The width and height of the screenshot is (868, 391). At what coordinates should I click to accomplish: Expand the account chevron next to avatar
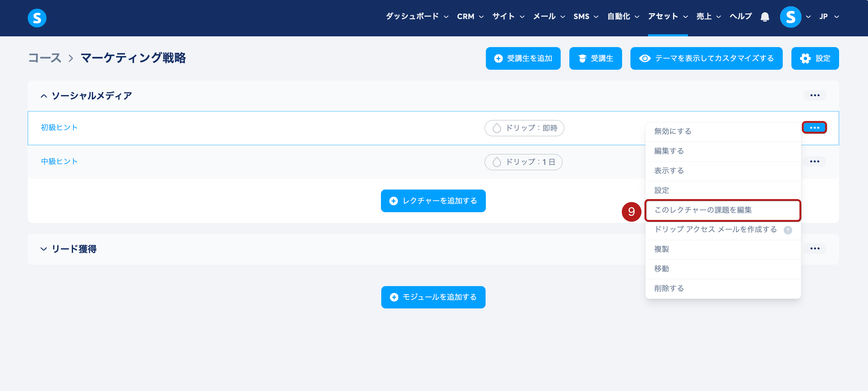coord(808,17)
